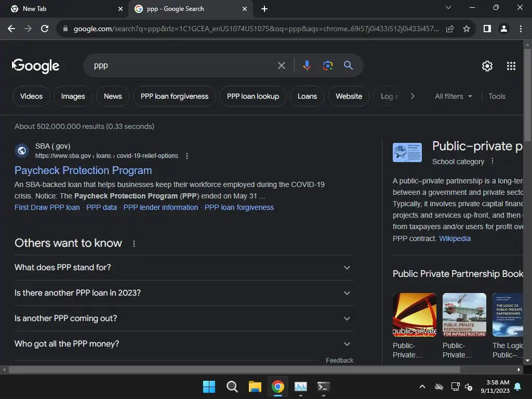The height and width of the screenshot is (399, 532).
Task: Open File Explorer from the taskbar
Action: 255,387
